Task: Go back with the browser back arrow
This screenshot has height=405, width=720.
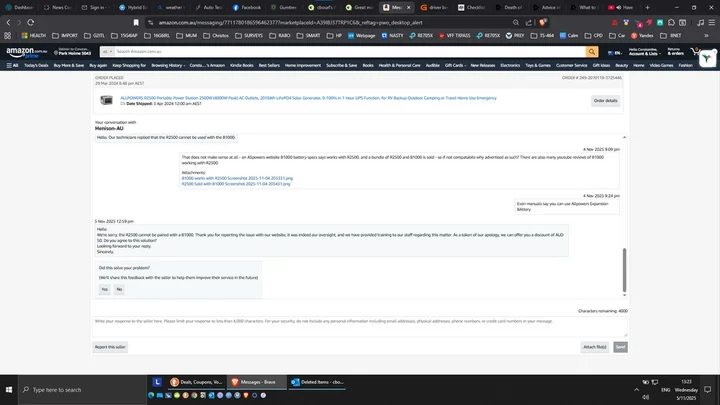Action: [x=8, y=22]
